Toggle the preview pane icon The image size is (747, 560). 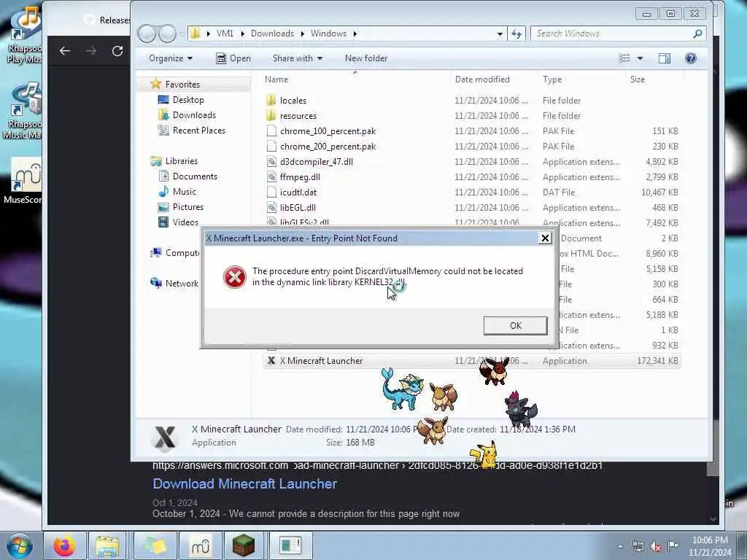click(664, 58)
